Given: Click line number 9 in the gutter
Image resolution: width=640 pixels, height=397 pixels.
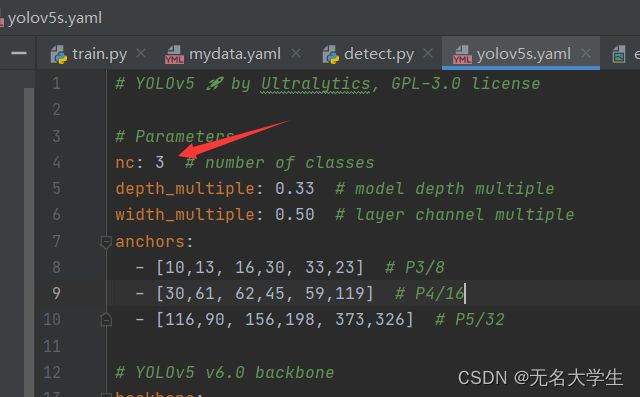Looking at the screenshot, I should click(x=56, y=293).
